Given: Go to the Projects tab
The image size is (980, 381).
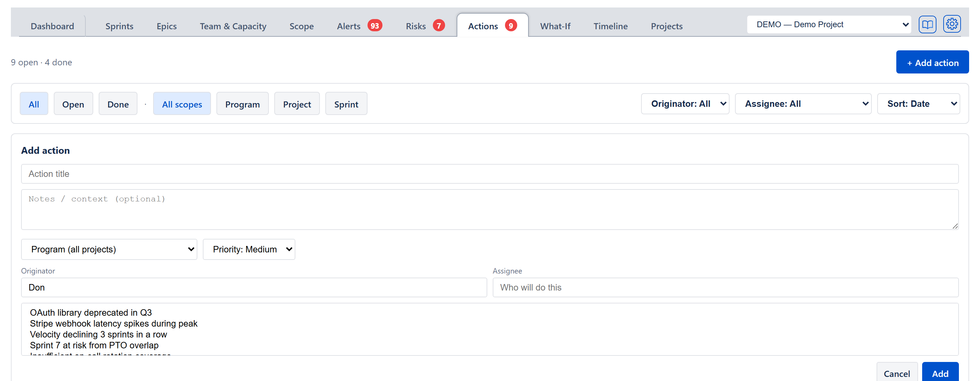Looking at the screenshot, I should coord(667,26).
